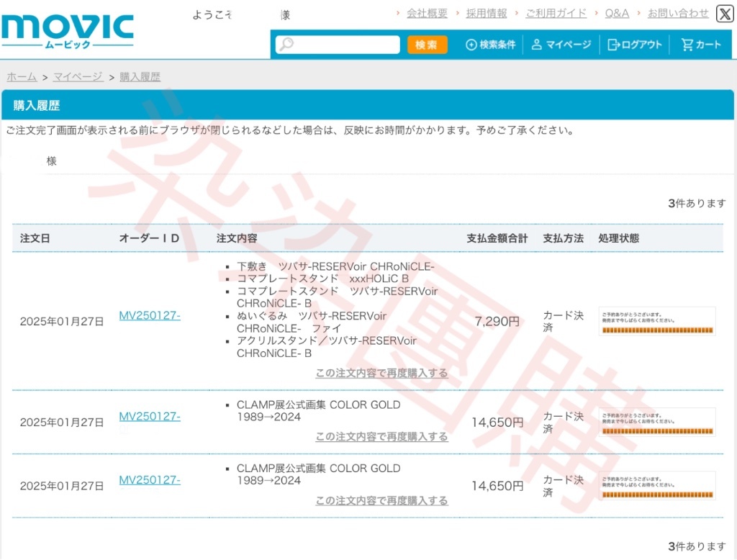Viewport: 737px width, 560px height.
Task: Click the magnifier icon in search box
Action: [x=286, y=44]
